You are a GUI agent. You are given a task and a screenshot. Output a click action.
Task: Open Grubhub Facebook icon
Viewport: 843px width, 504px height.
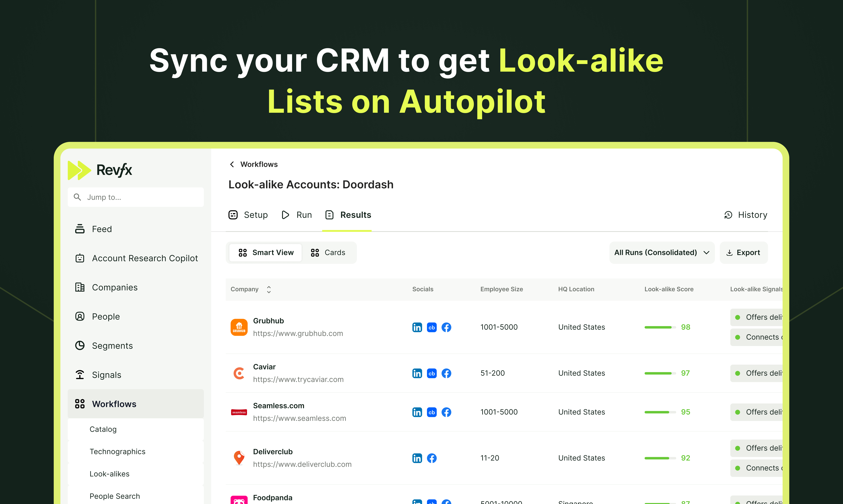tap(446, 327)
